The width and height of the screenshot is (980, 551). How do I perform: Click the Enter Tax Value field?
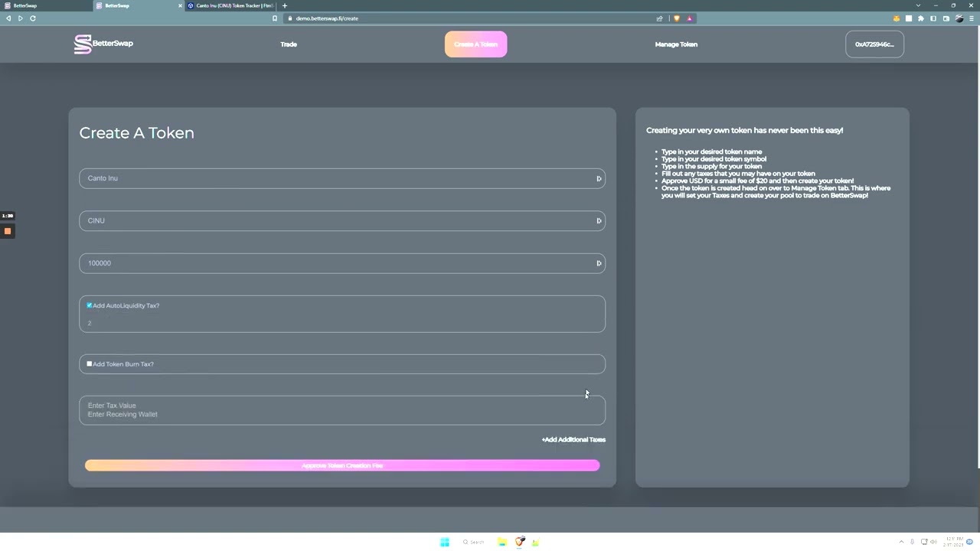click(x=342, y=406)
